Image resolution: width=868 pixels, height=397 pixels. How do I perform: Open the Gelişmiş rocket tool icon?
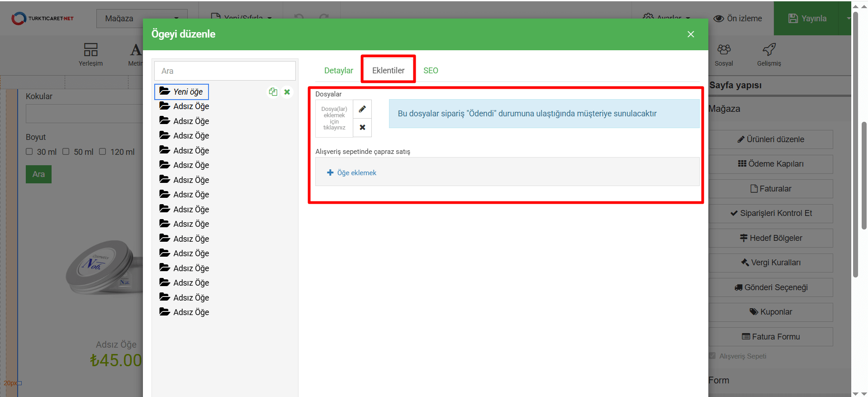(769, 54)
